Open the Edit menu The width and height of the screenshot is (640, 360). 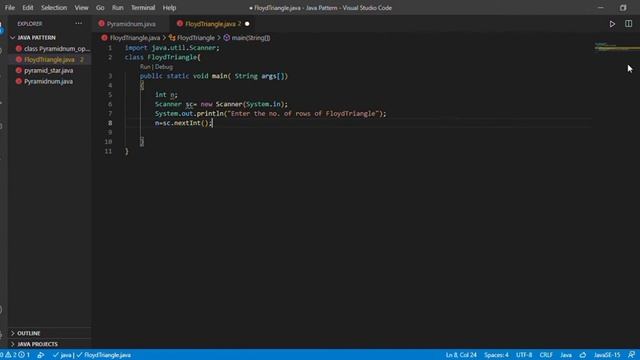point(28,8)
